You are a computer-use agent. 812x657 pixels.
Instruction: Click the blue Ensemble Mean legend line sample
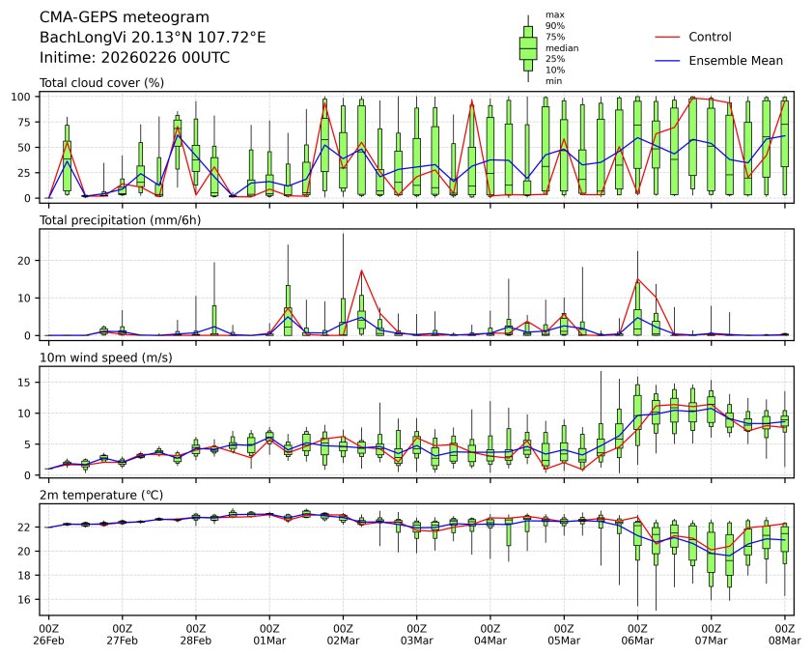click(667, 61)
